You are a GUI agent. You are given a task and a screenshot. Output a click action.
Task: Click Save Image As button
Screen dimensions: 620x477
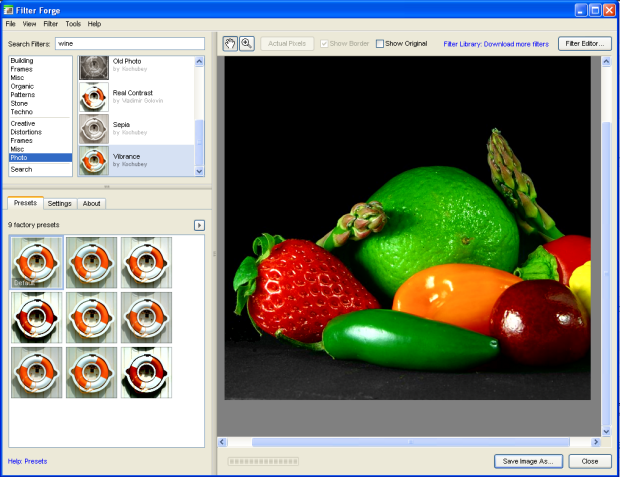pyautogui.click(x=528, y=461)
